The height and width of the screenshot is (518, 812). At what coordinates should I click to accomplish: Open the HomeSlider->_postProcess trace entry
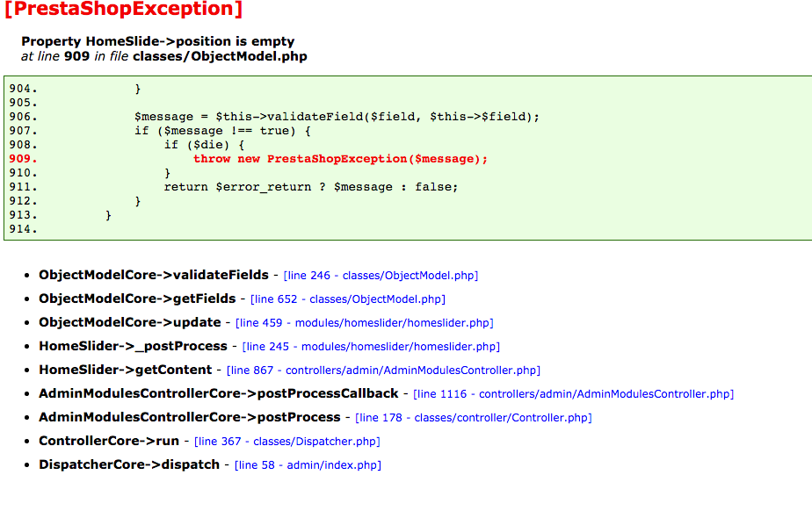pyautogui.click(x=133, y=346)
